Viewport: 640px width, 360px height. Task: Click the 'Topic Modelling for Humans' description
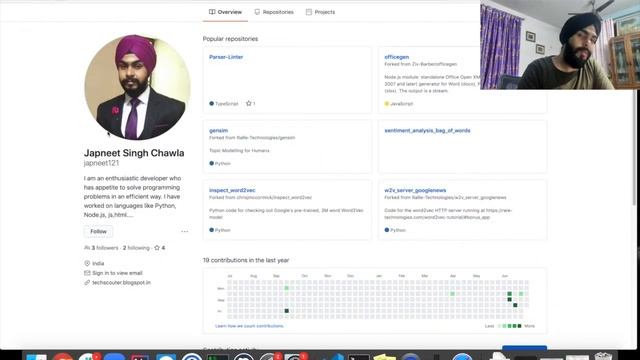pos(239,151)
